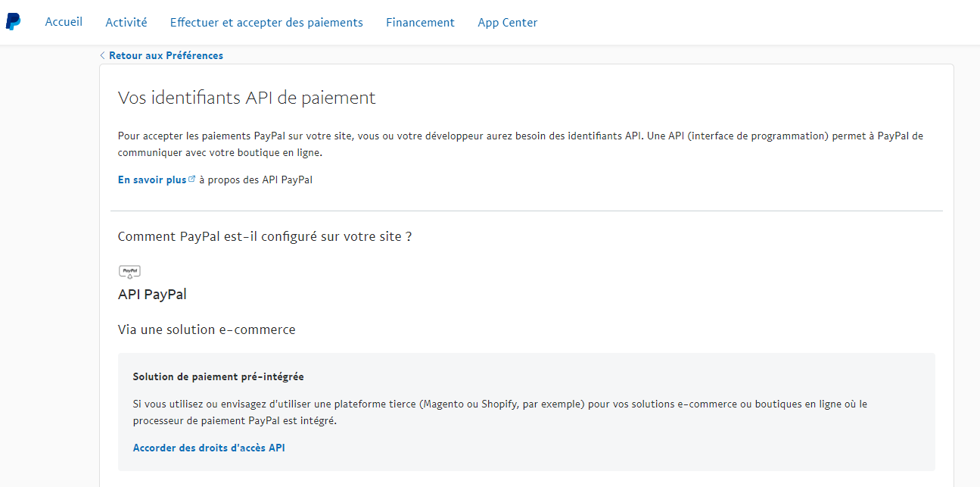Click the text à propos des API PayPal
980x487 pixels.
[256, 180]
